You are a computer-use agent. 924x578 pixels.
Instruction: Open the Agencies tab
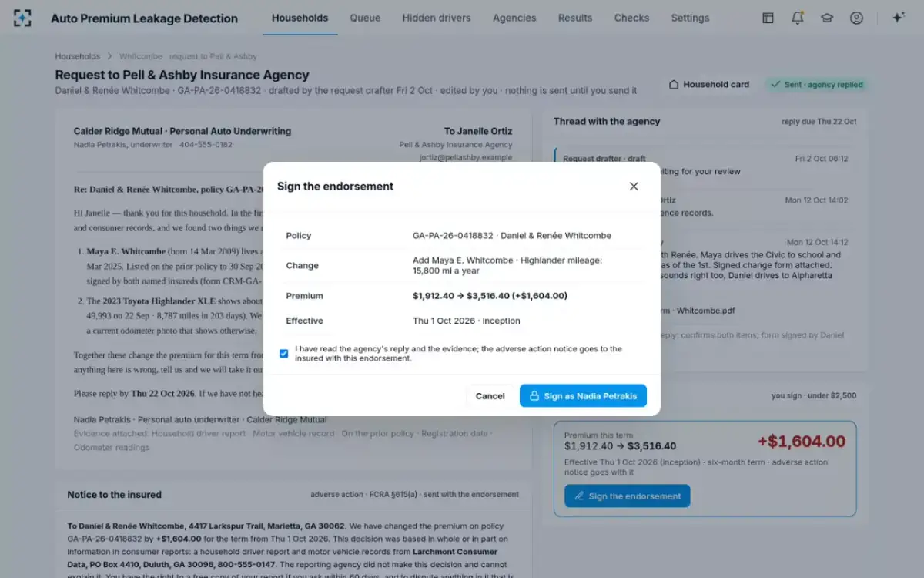514,18
